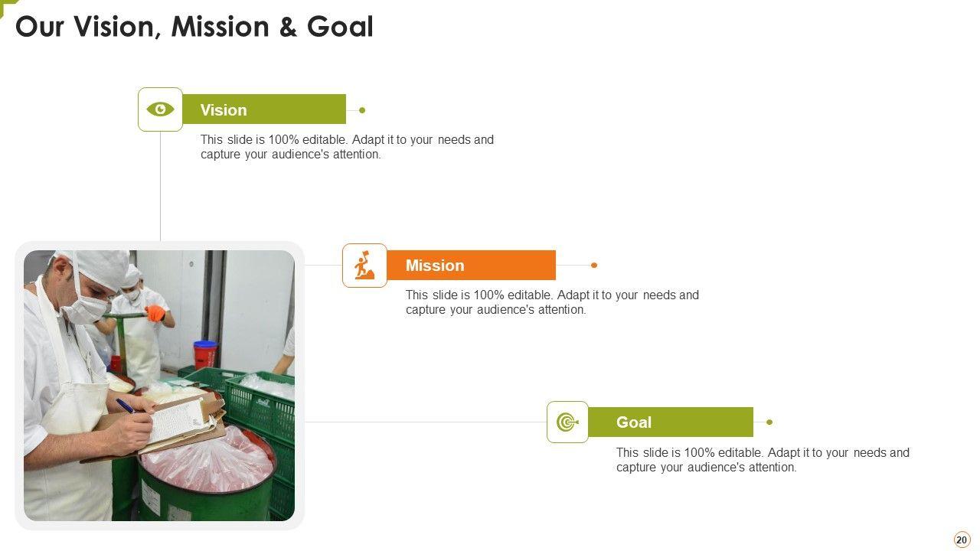Select the worker photo thumbnail
Viewport: 980px width, 551px height.
(x=159, y=386)
